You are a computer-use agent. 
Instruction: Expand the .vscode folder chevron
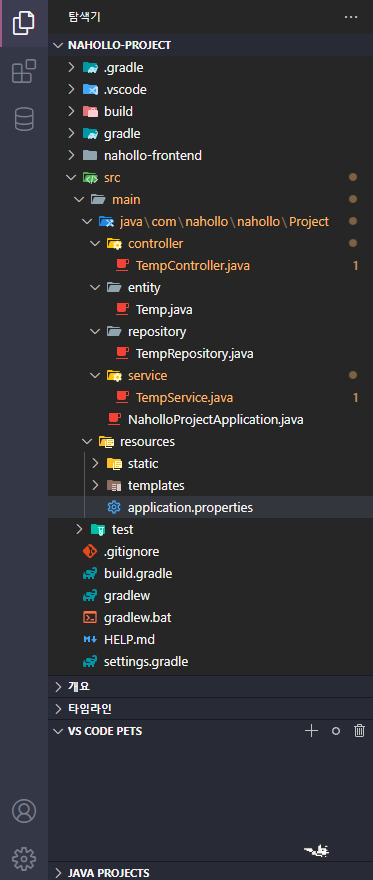tap(71, 89)
